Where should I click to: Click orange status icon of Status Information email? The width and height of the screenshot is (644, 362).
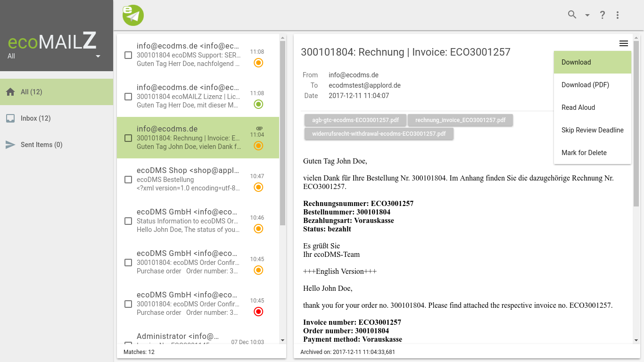[258, 229]
